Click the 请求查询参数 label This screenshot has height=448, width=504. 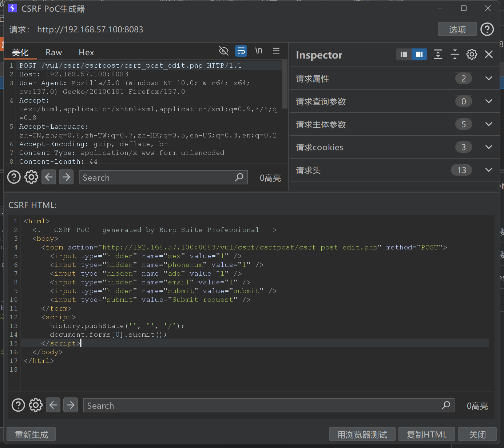click(x=321, y=102)
